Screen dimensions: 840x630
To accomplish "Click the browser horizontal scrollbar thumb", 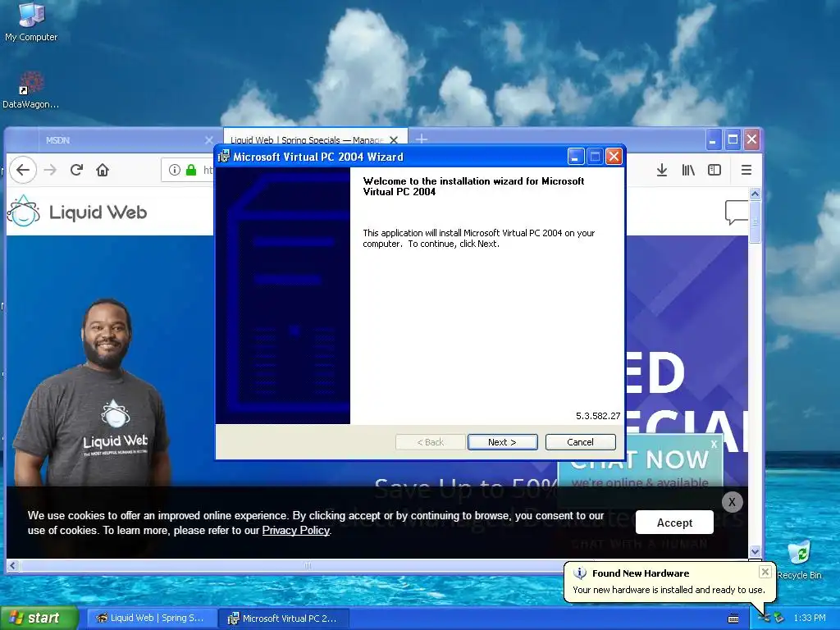I will [x=308, y=565].
